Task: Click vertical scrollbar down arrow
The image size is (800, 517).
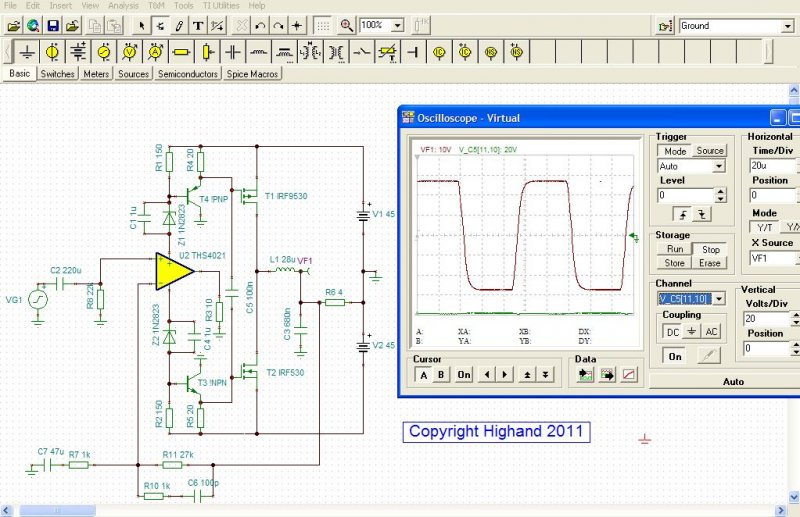Action: click(x=794, y=497)
